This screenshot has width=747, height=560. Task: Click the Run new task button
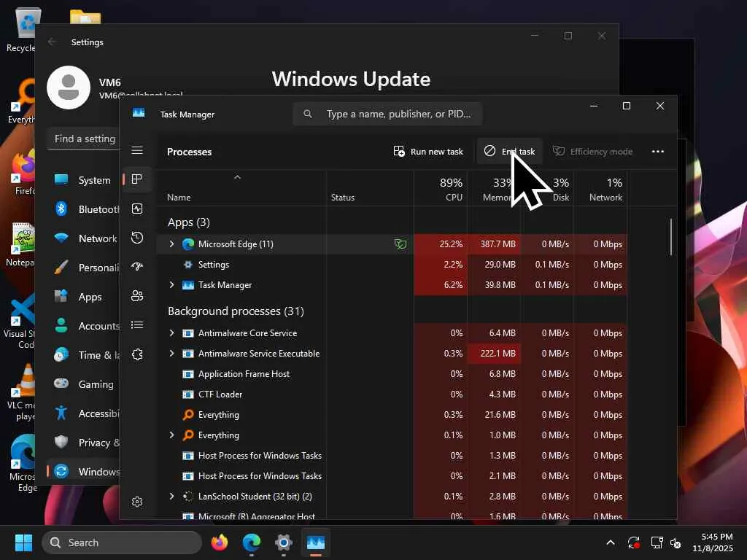[427, 152]
